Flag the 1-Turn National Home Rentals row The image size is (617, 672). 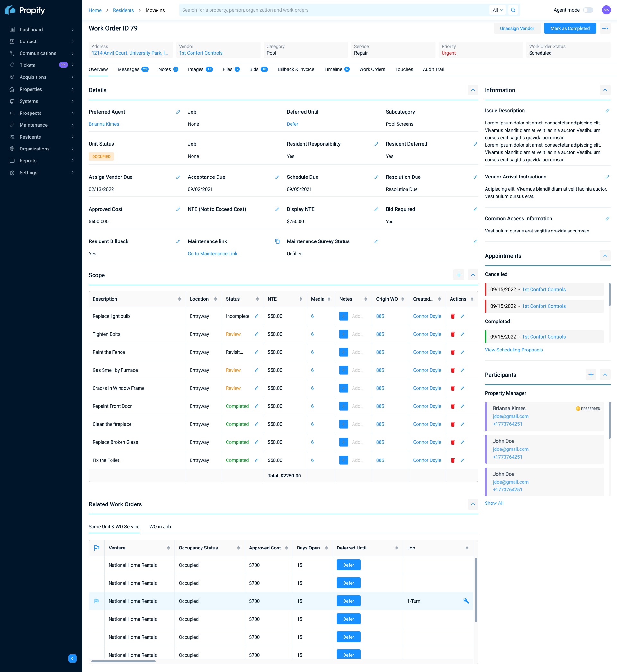click(x=97, y=601)
